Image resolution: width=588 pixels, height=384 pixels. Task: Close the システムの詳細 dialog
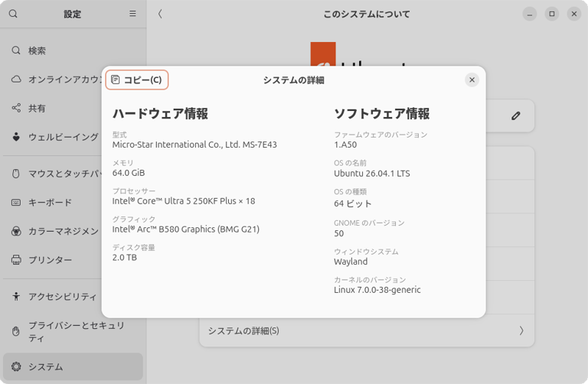[x=472, y=80]
